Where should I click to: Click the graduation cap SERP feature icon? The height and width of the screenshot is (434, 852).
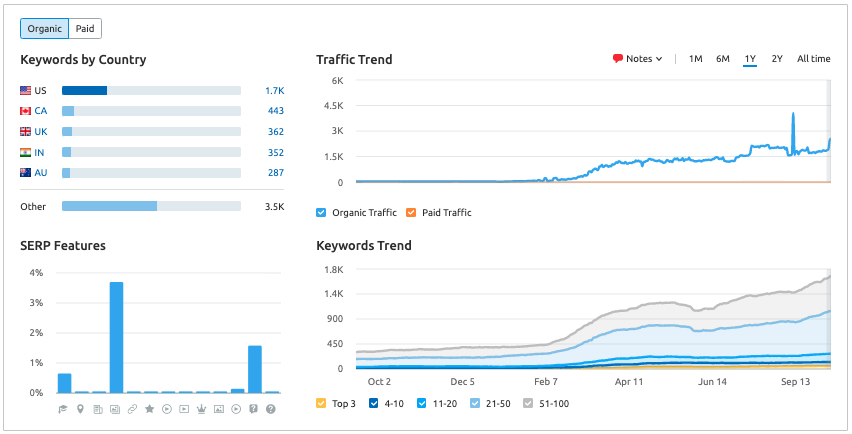point(64,409)
